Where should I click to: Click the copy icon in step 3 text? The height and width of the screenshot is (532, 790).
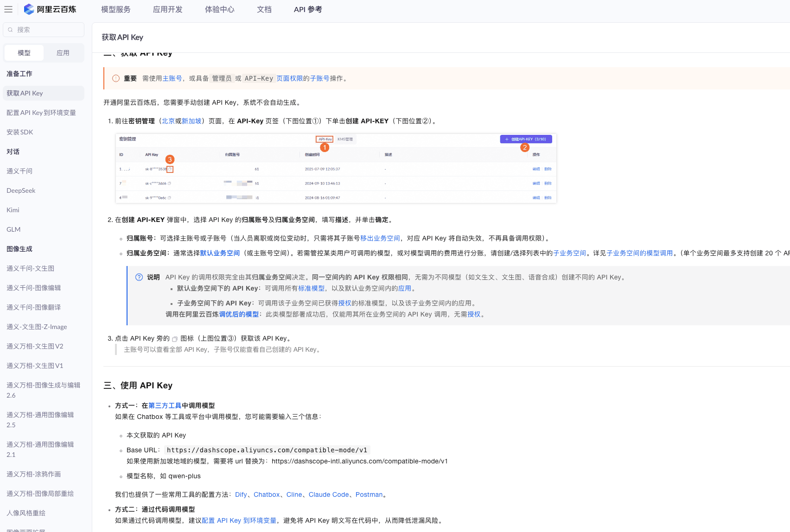click(x=175, y=339)
